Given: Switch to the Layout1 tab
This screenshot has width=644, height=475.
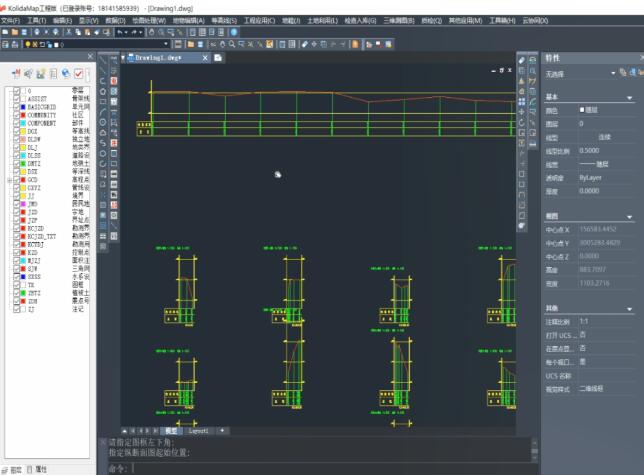Looking at the screenshot, I should point(198,430).
